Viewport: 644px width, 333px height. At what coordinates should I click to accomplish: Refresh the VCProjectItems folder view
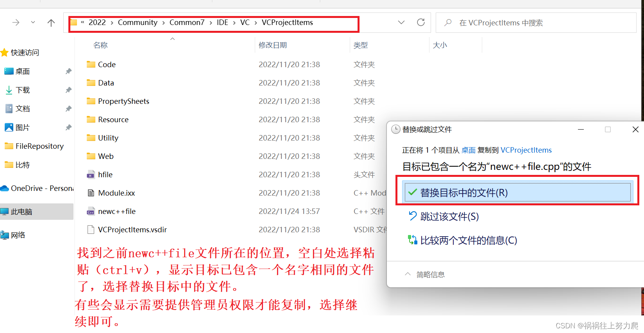[421, 22]
